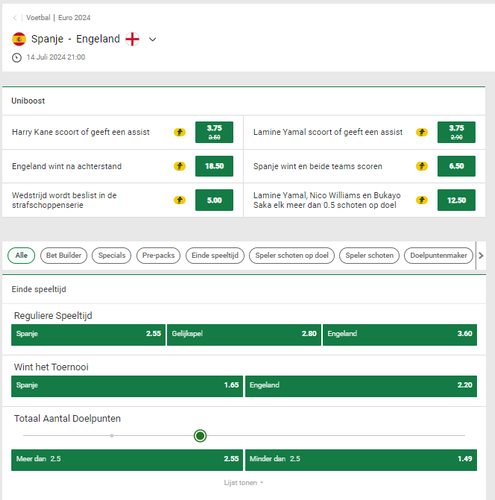Switch to the Doelpuntenmaker tab
The width and height of the screenshot is (495, 500).
pos(438,256)
